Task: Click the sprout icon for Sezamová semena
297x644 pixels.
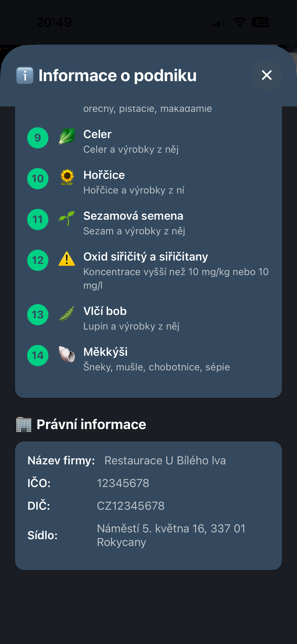Action: pyautogui.click(x=67, y=219)
